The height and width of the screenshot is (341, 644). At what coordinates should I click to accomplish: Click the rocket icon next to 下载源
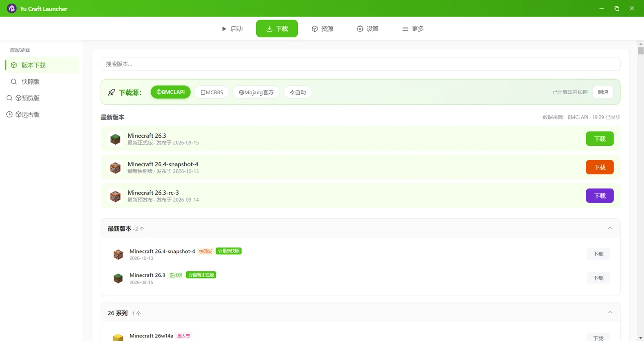point(112,93)
